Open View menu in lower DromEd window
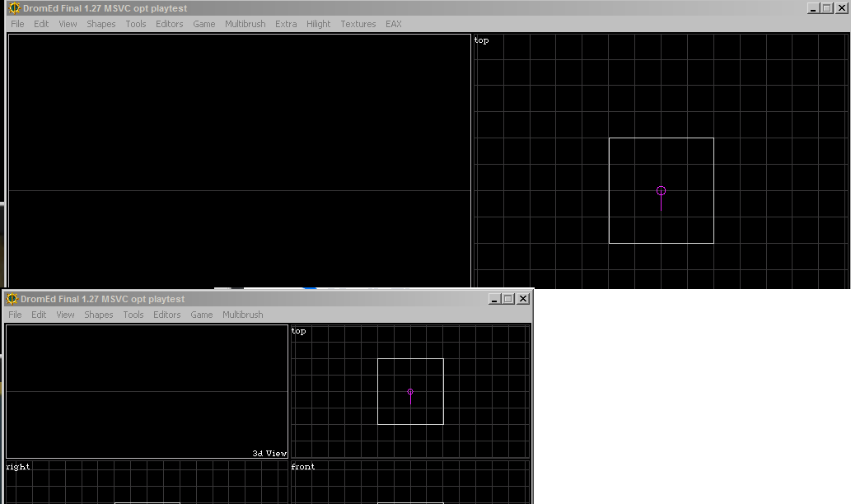Viewport: 851px width, 504px height. click(65, 315)
